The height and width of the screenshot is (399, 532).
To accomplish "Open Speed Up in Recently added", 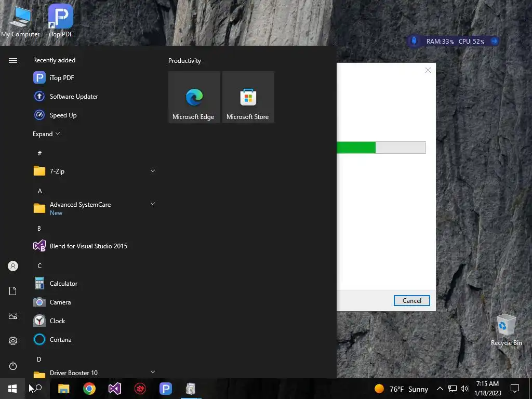I will coord(95,115).
